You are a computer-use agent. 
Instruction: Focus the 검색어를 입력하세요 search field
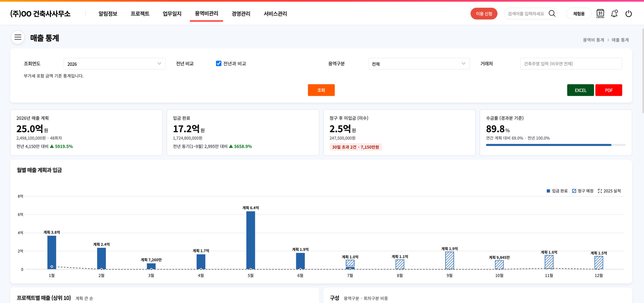click(526, 14)
